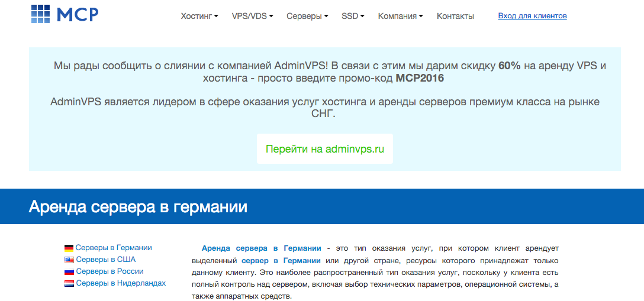Open the Серверы в Германии link

click(x=114, y=248)
